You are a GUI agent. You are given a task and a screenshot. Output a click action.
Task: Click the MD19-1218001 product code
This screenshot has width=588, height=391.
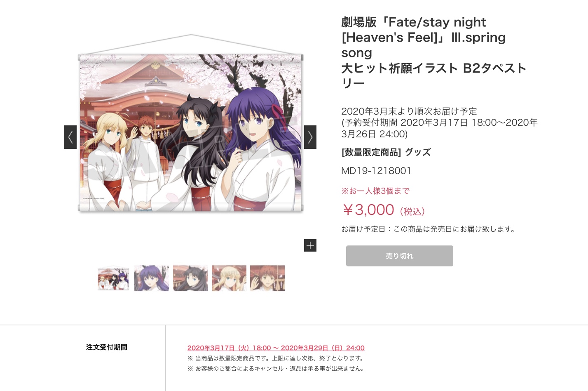(376, 171)
